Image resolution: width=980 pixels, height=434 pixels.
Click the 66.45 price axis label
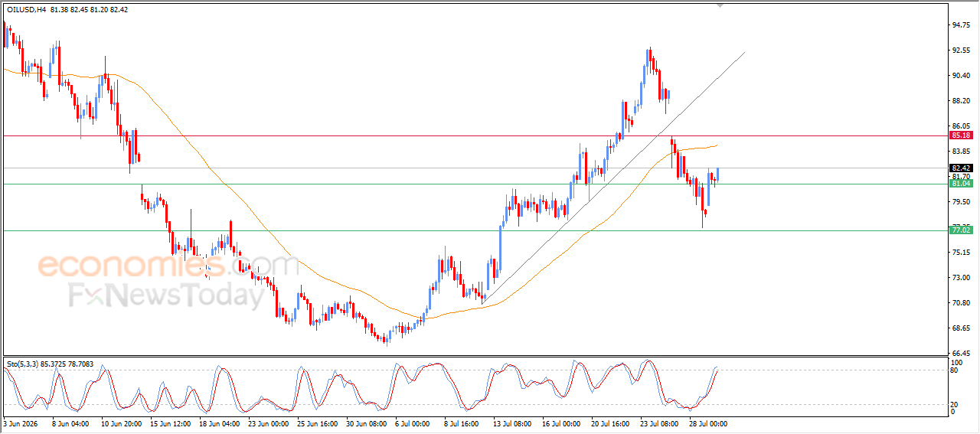[961, 353]
